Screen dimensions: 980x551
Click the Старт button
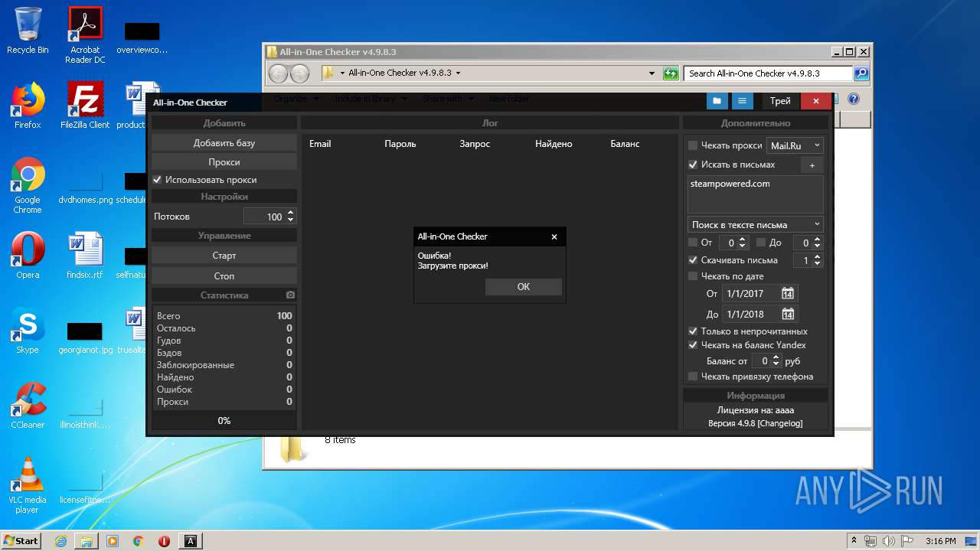[x=224, y=256]
